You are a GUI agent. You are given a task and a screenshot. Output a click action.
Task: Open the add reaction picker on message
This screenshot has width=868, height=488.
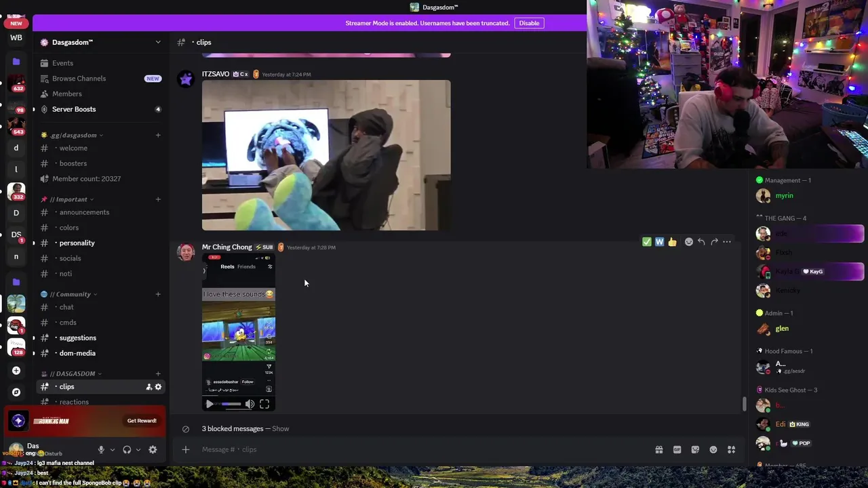[689, 242]
